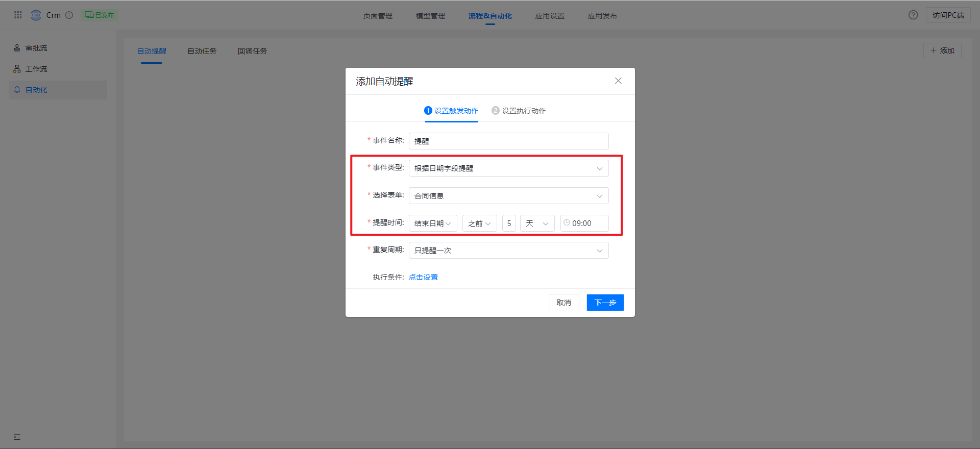The height and width of the screenshot is (449, 980).
Task: Click the 添加 button
Action: pyautogui.click(x=942, y=51)
